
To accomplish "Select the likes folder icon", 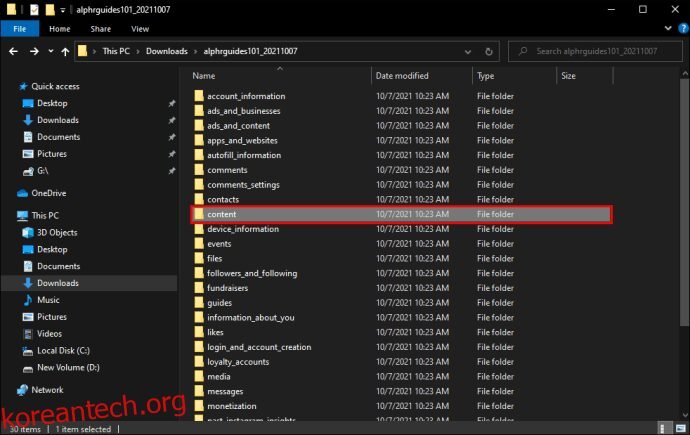I will tap(199, 332).
